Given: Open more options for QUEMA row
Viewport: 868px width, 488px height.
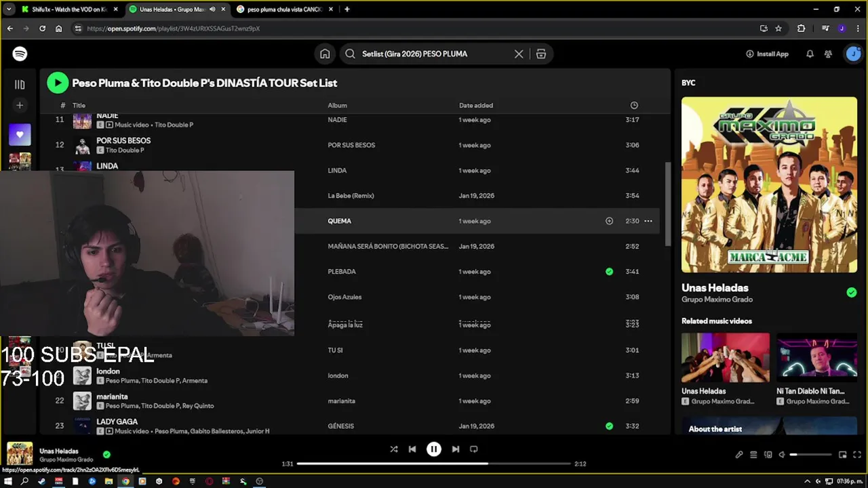Looking at the screenshot, I should click(x=648, y=221).
